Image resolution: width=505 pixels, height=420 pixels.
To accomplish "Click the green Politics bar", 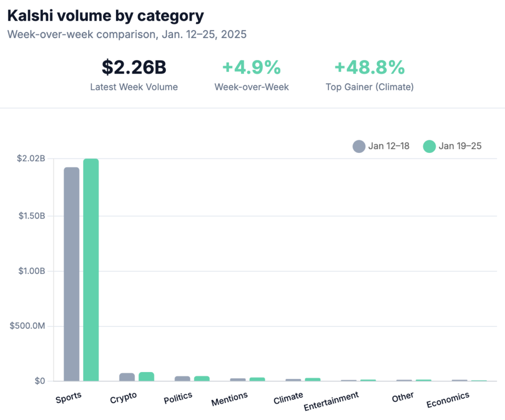I will click(x=202, y=379).
